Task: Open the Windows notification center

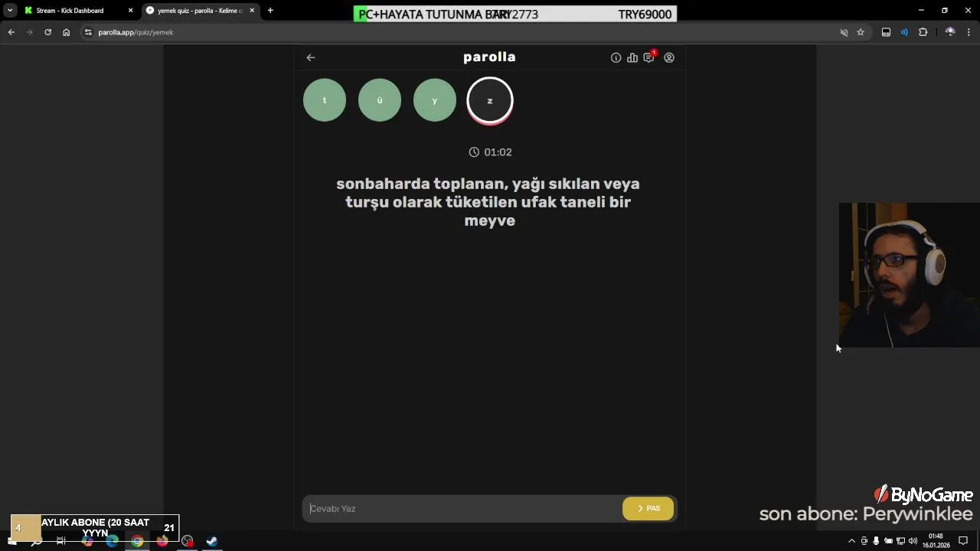Action: coord(964,541)
